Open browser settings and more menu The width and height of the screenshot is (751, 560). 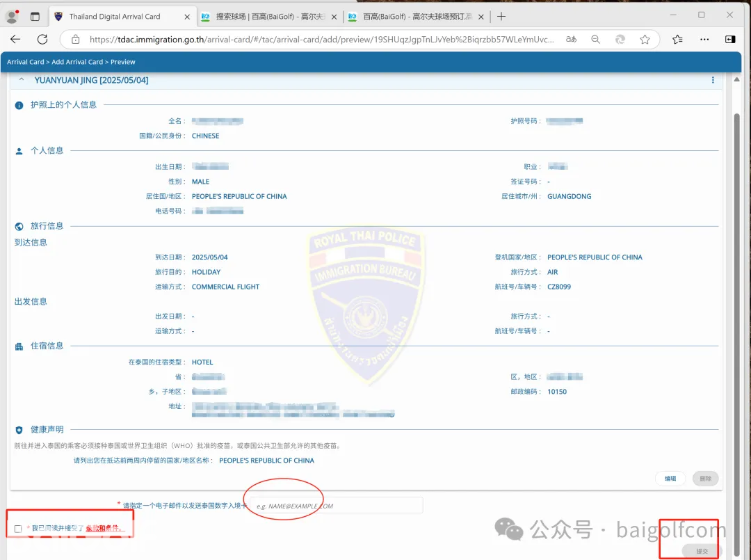(704, 40)
